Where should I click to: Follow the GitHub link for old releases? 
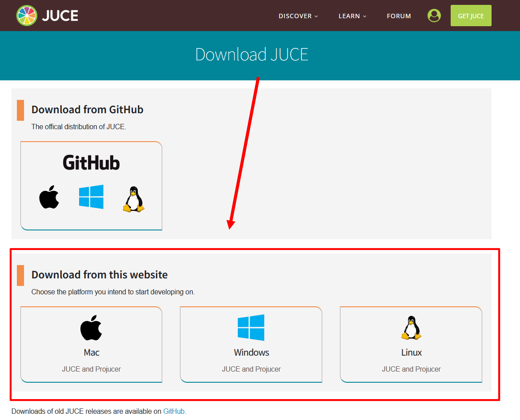(174, 411)
